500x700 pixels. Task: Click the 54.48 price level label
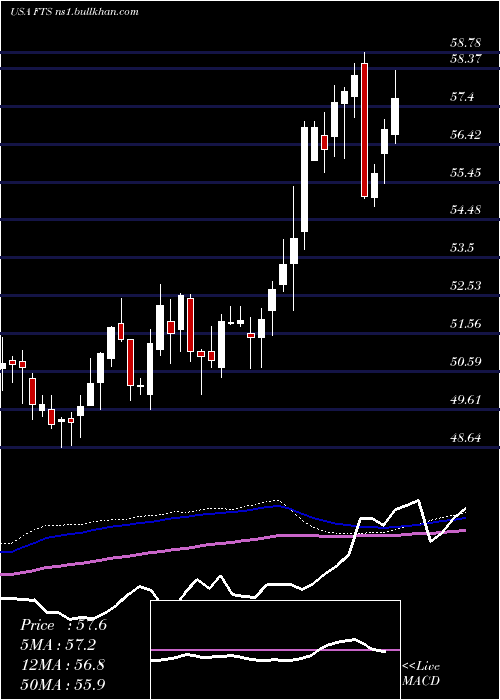coord(466,209)
